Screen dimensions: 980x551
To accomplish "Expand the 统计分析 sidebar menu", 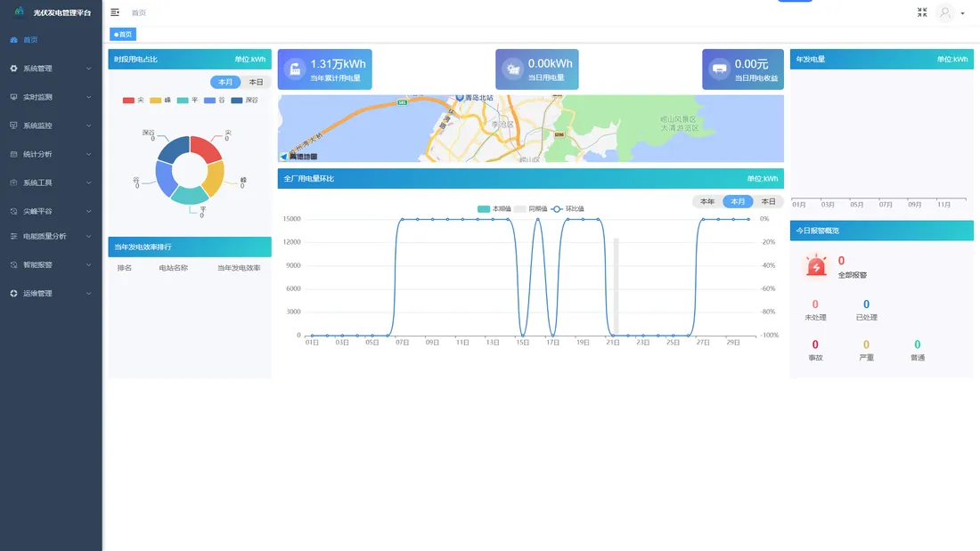I will click(x=52, y=154).
